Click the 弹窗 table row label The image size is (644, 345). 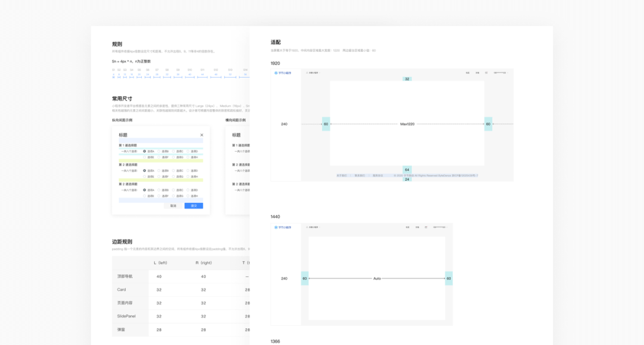coord(121,329)
